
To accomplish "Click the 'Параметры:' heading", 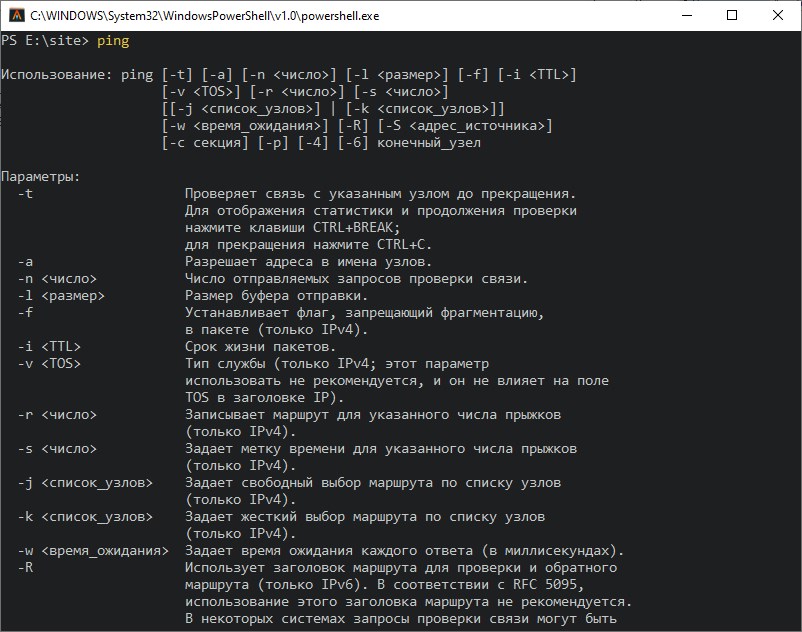I will click(41, 177).
